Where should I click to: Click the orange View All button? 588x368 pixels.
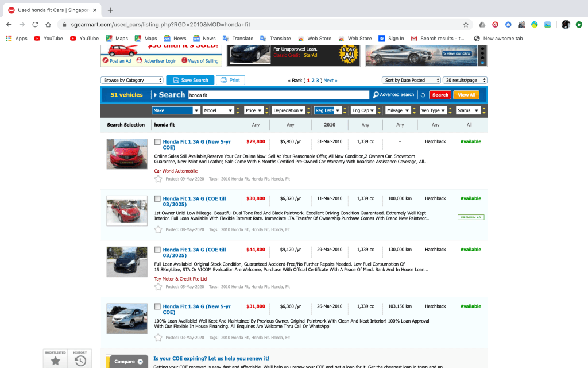[x=466, y=95]
